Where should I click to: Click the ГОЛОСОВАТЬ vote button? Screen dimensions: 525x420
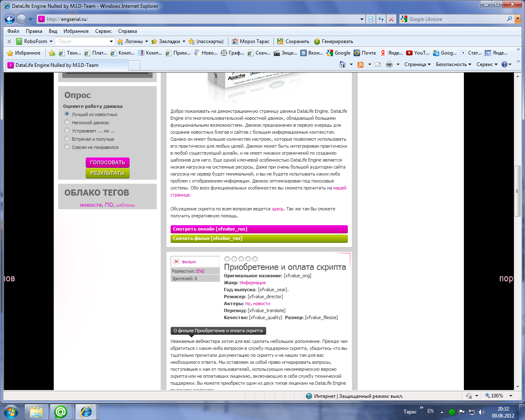107,162
